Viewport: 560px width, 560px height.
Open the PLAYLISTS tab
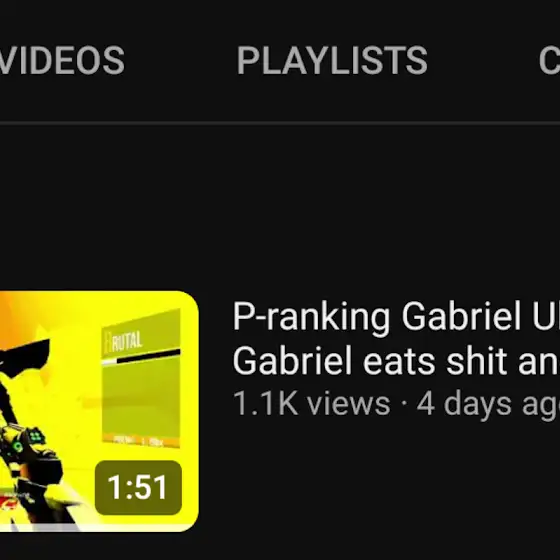point(332,60)
